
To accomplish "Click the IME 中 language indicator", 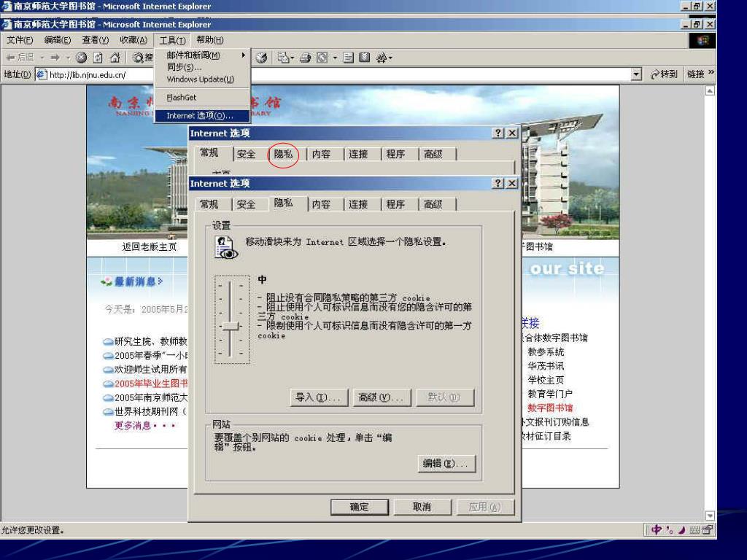I will click(657, 529).
